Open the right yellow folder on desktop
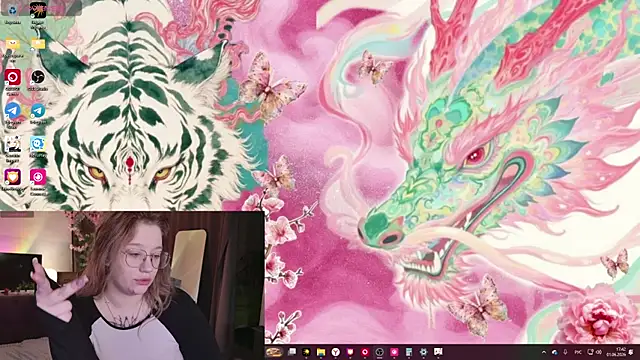 click(38, 46)
